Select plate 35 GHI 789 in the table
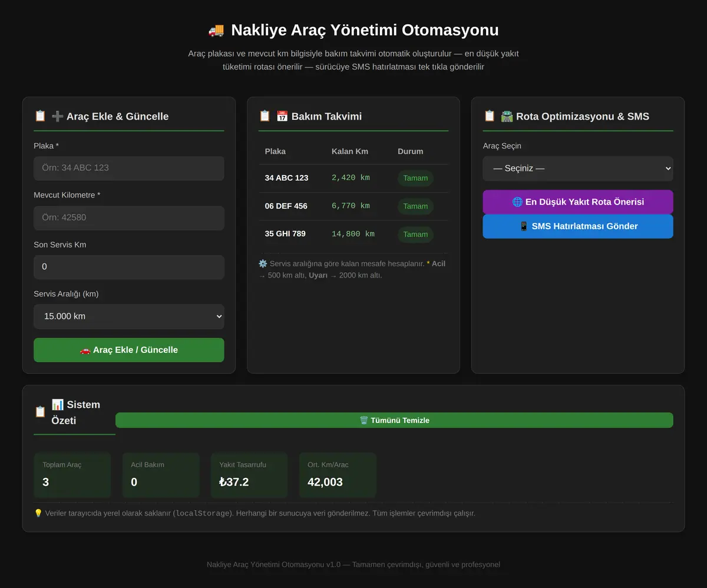Viewport: 707px width, 588px height. click(x=285, y=234)
